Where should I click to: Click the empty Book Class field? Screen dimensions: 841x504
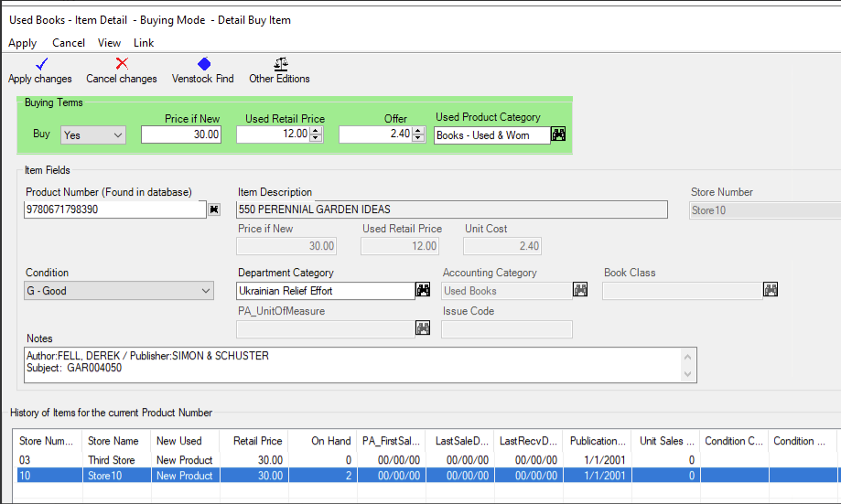coord(683,291)
